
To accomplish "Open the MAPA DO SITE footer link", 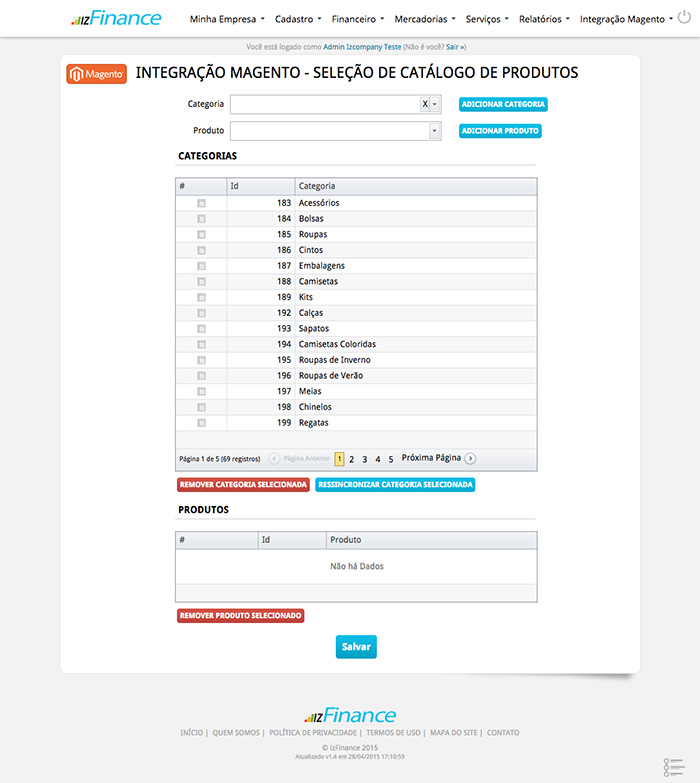I will tap(454, 733).
